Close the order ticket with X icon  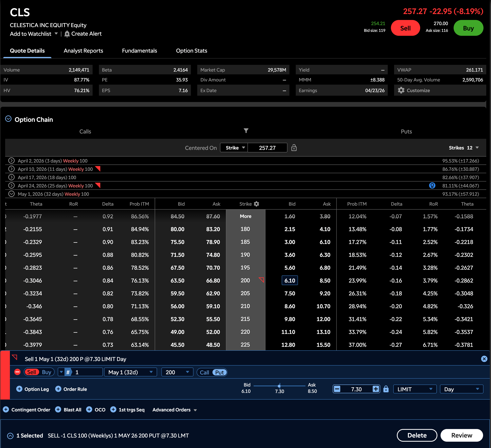[x=484, y=359]
